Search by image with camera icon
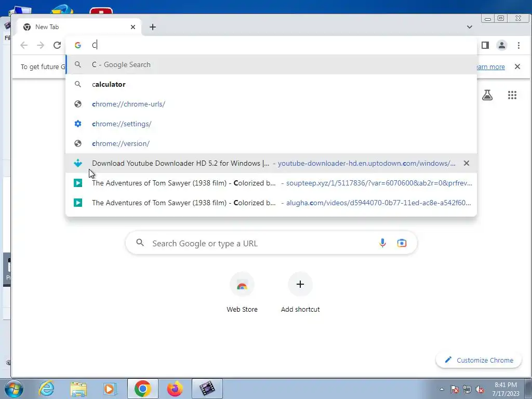This screenshot has width=532, height=399. pyautogui.click(x=402, y=243)
